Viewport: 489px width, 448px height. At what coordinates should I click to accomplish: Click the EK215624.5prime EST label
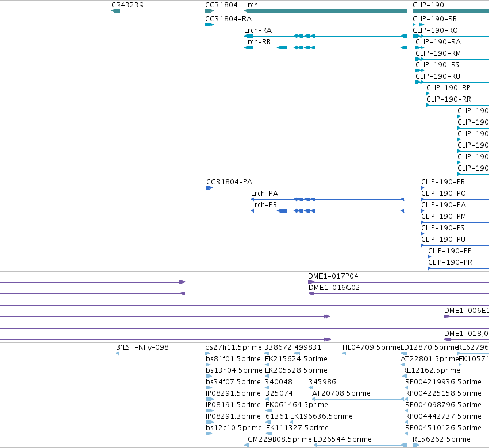point(296,359)
